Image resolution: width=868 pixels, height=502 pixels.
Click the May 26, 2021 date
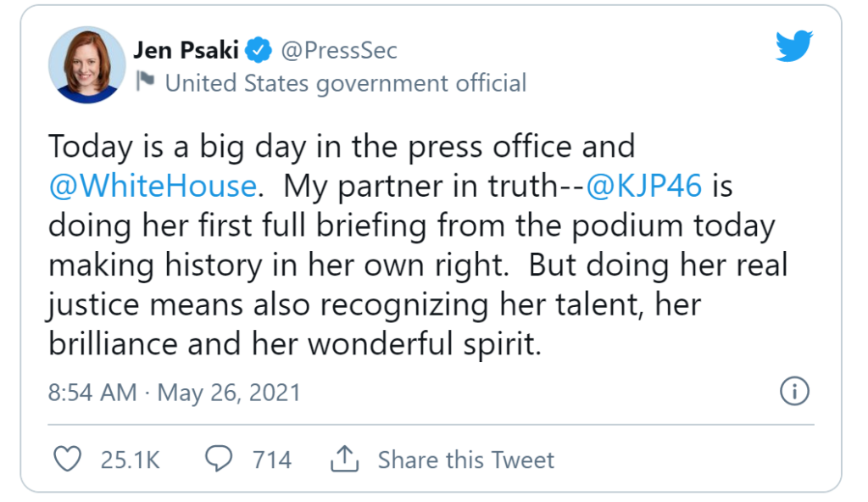229,392
